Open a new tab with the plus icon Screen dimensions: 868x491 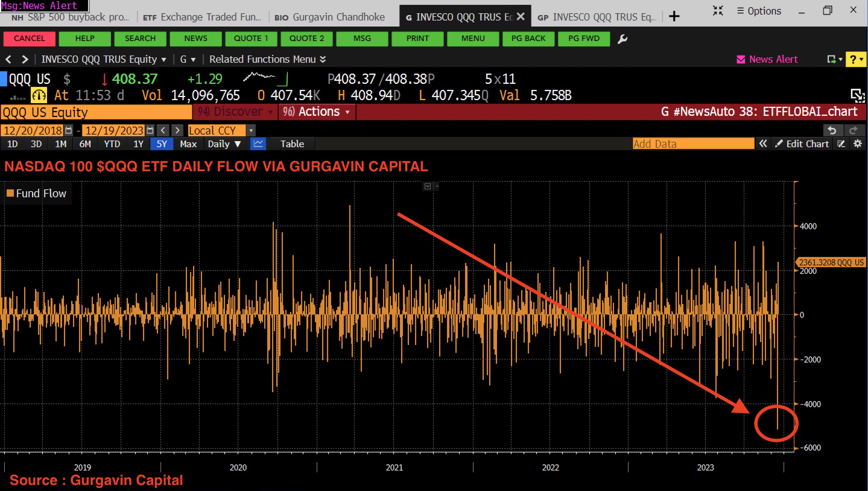click(674, 16)
